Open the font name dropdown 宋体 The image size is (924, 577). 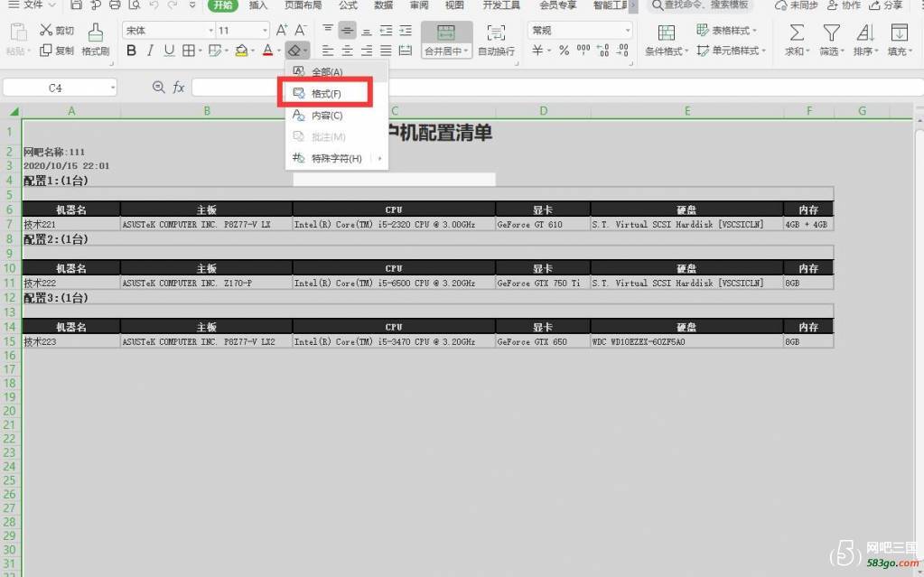[x=210, y=30]
